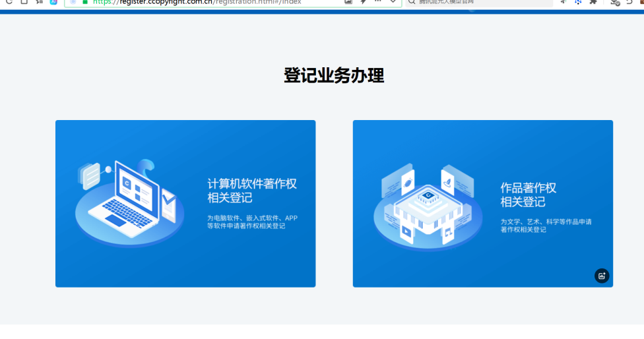Image resolution: width=644 pixels, height=339 pixels.
Task: Click the 登记业务办理 page heading
Action: coord(334,76)
